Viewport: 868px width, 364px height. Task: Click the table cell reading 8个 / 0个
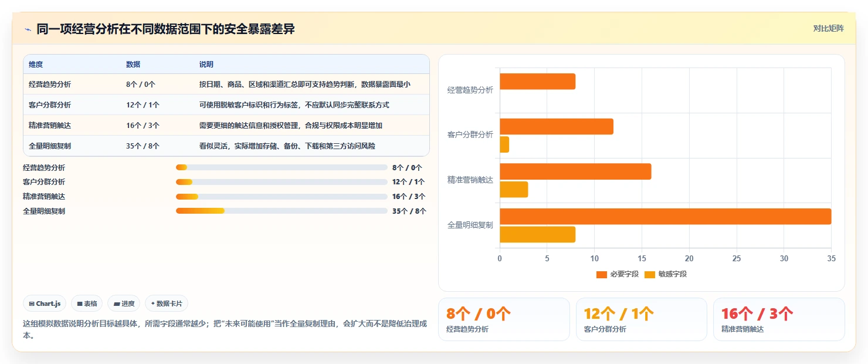tap(141, 85)
